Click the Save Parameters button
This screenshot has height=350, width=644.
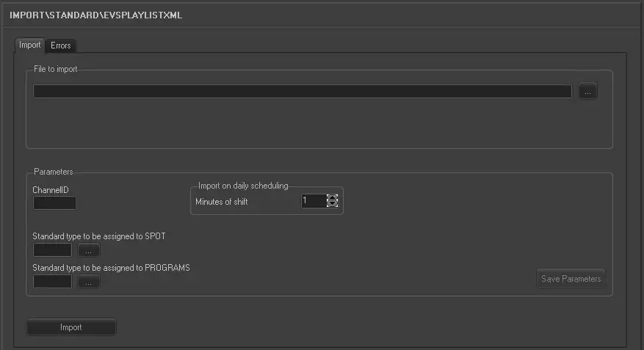tap(571, 279)
